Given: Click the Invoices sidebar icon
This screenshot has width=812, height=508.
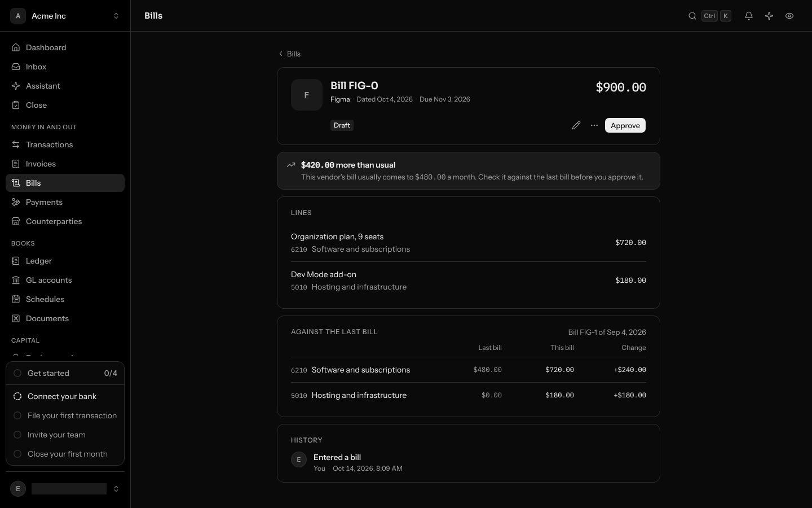Looking at the screenshot, I should point(16,164).
